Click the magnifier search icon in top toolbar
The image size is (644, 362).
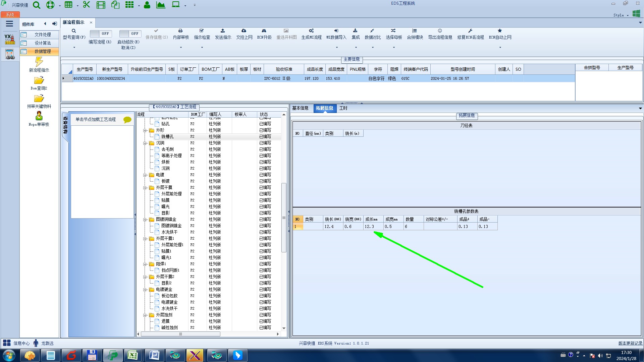[37, 5]
